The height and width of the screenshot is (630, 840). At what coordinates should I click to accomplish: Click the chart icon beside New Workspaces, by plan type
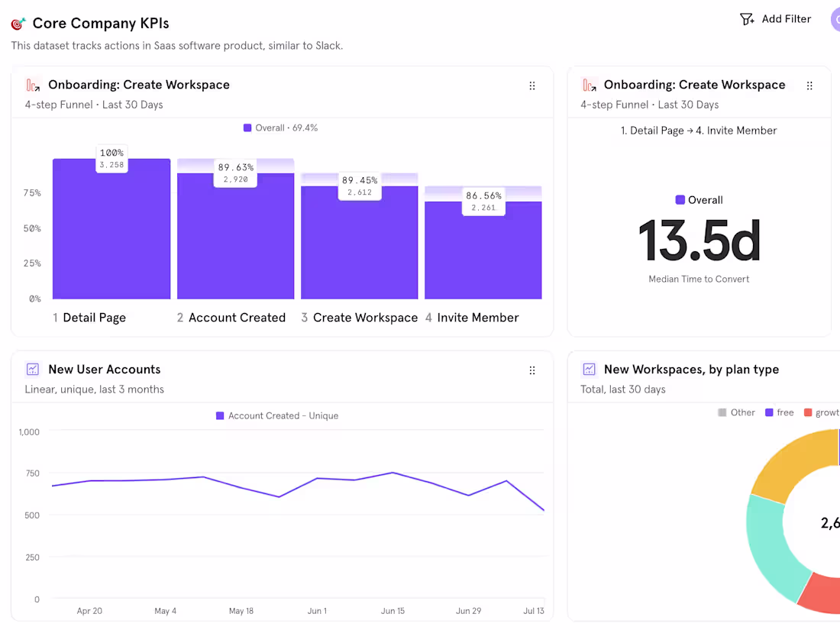(588, 369)
